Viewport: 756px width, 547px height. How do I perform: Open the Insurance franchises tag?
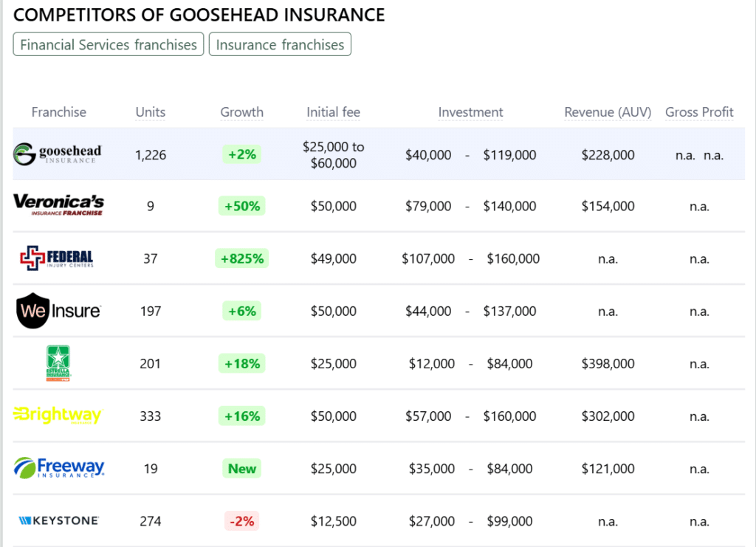280,44
